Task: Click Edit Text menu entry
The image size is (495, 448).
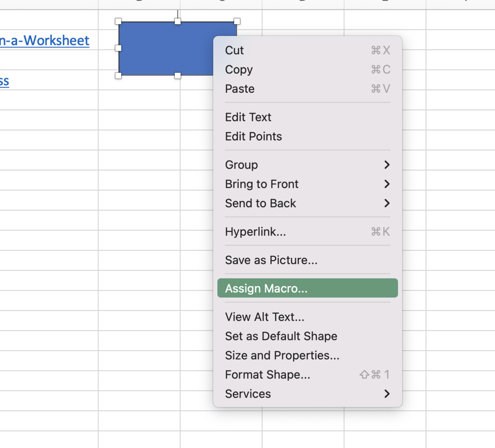Action: (307, 117)
